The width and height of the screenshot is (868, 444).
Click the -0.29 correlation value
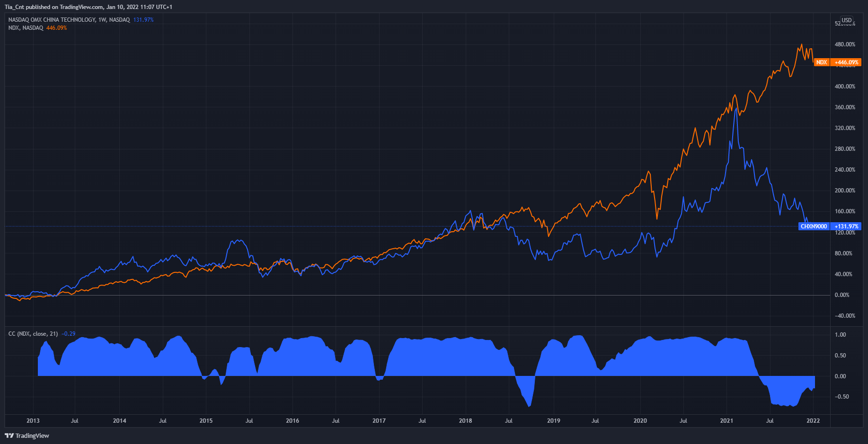pyautogui.click(x=69, y=334)
